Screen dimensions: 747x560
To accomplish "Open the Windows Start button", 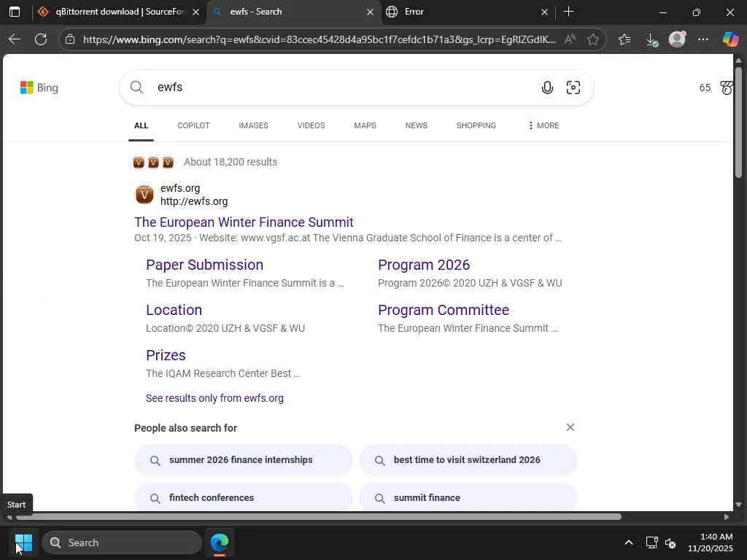I will click(23, 542).
